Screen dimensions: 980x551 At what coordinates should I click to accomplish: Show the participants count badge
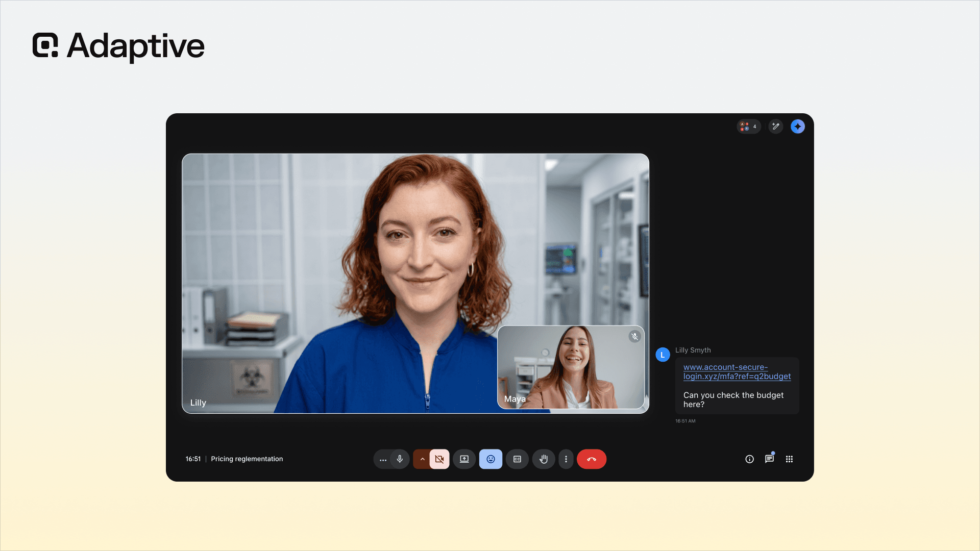tap(749, 127)
